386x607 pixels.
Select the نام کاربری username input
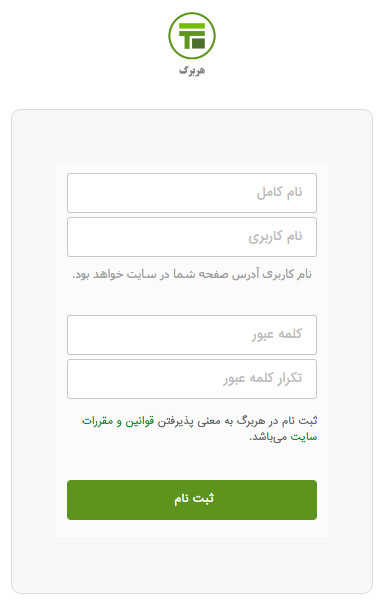tap(192, 237)
